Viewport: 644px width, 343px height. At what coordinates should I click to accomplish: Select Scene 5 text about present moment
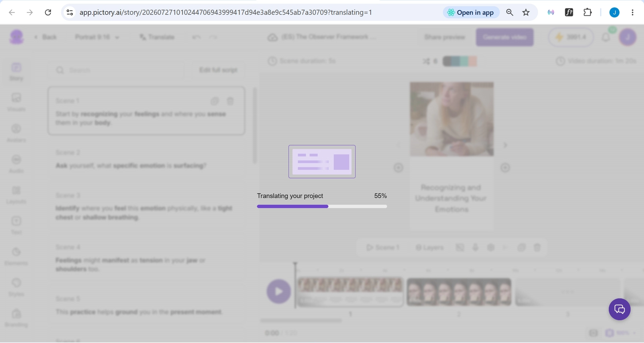[139, 312]
